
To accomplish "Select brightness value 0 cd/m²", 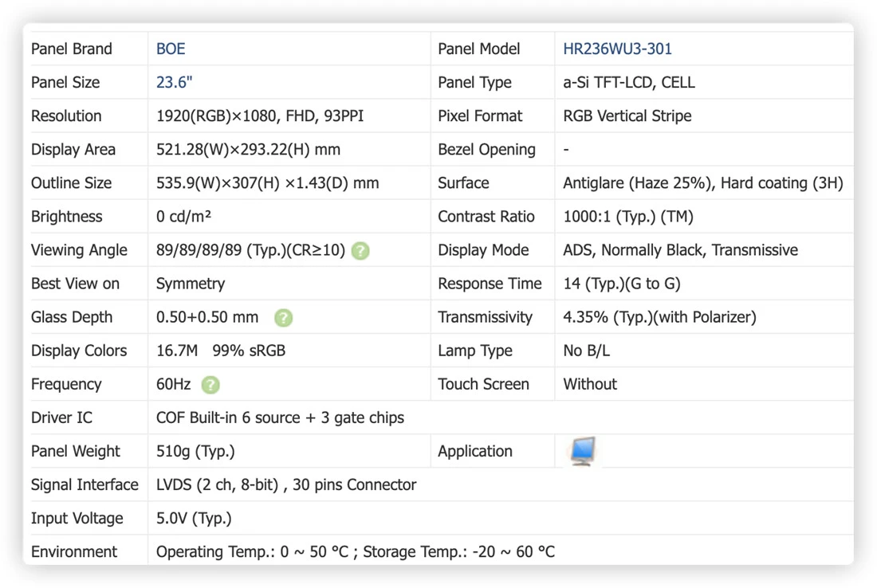I will click(183, 216).
